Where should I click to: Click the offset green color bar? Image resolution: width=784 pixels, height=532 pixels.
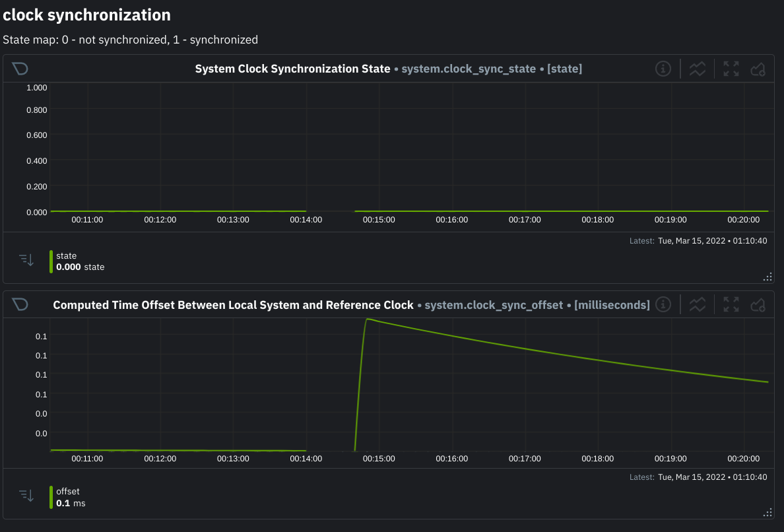tap(51, 498)
